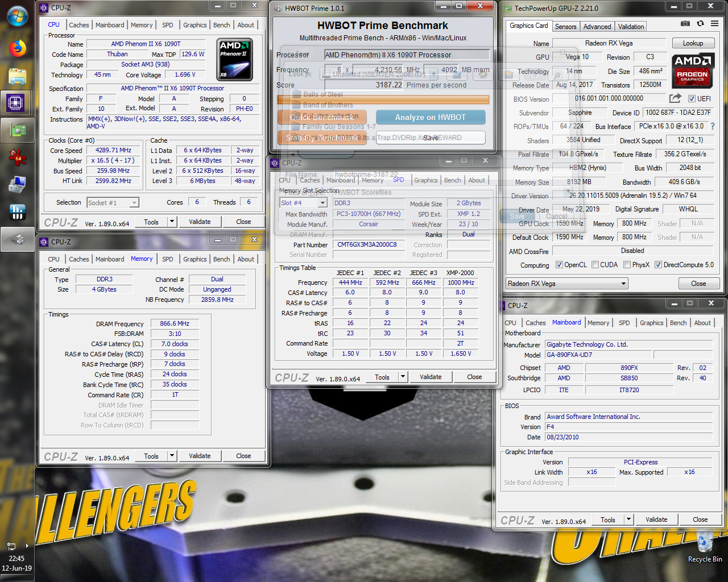Viewport: 728px width, 582px height.
Task: Expand Tools arrow in CPU-Z Mainboard window
Action: (628, 519)
